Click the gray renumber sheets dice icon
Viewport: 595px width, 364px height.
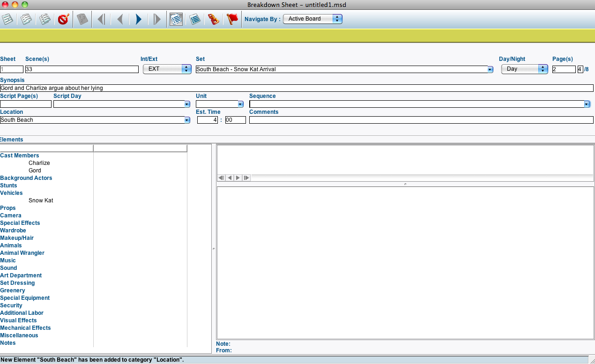(82, 19)
